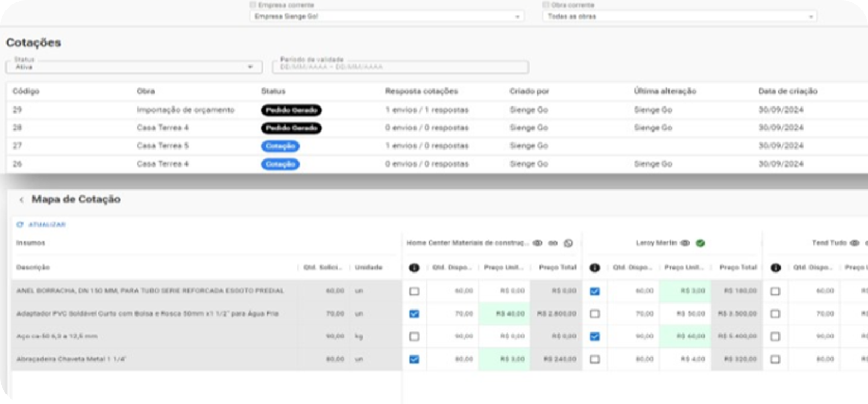Select Adaptador PVC Soldável Curto description
The image size is (868, 404).
tap(148, 314)
